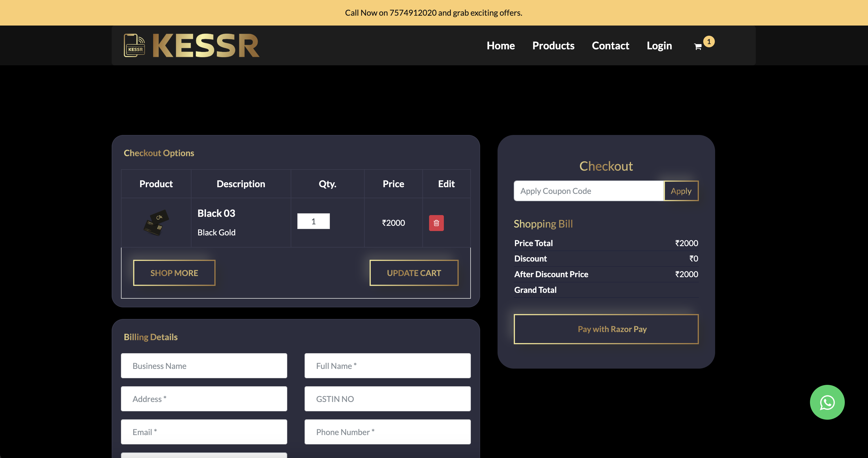Screen dimensions: 868x458
Task: Click the 'Qty.' column header
Action: [x=327, y=184]
